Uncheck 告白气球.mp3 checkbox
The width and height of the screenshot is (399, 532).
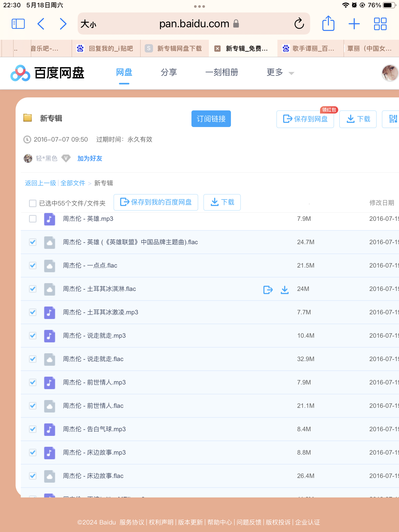click(33, 429)
